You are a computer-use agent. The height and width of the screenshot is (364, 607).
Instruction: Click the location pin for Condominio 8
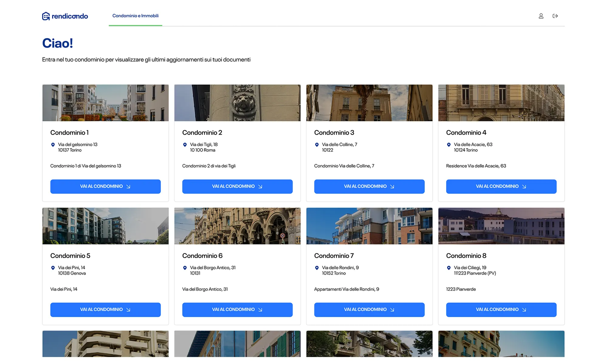(449, 268)
